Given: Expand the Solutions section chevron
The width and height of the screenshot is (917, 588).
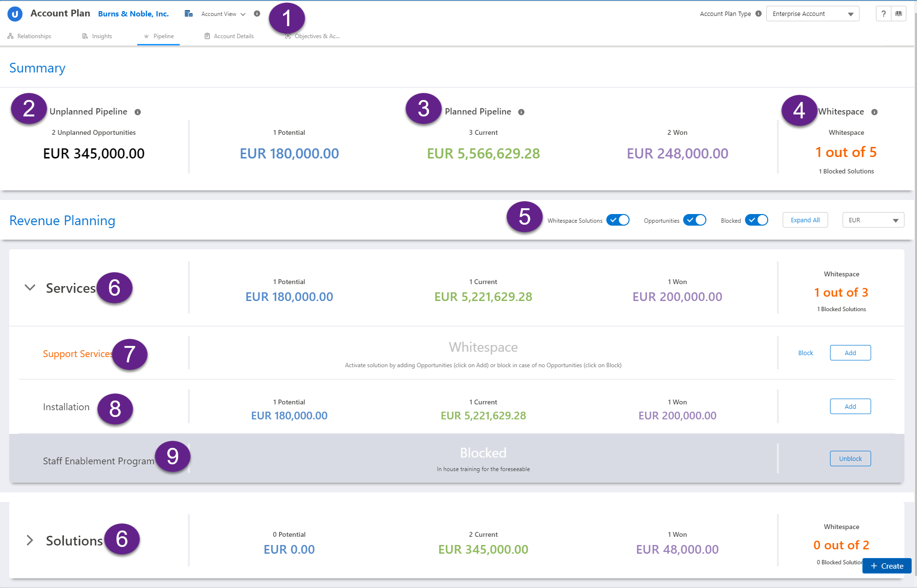Looking at the screenshot, I should [x=30, y=540].
